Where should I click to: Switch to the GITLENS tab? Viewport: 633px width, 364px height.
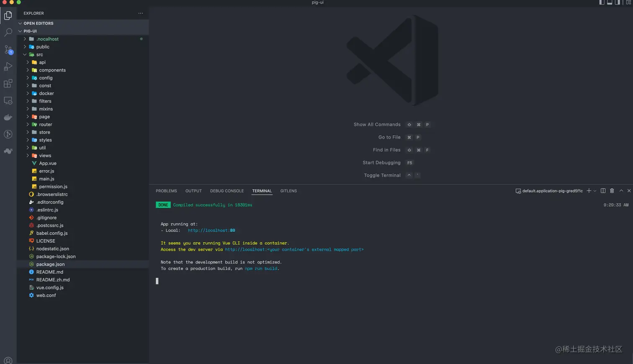click(x=288, y=191)
